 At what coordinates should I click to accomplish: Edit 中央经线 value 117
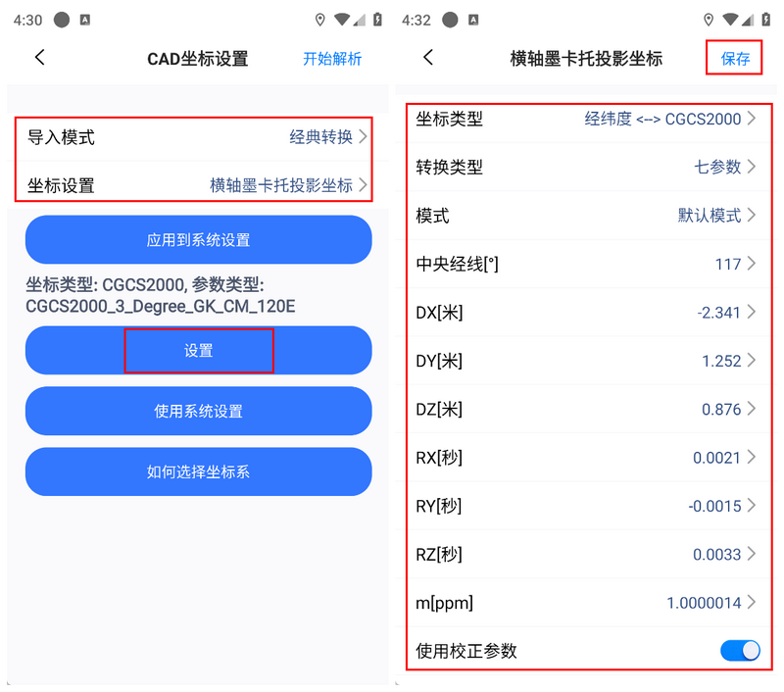tap(585, 264)
